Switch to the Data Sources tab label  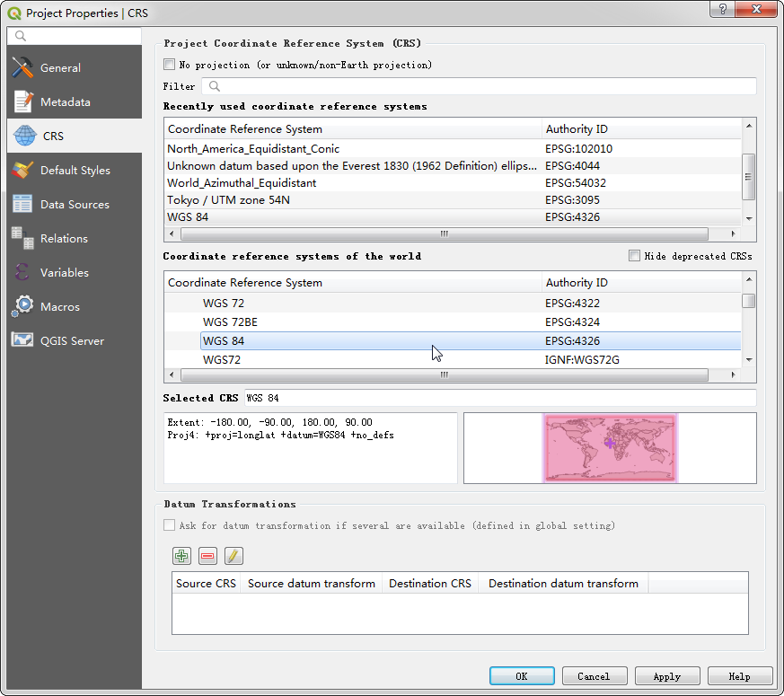(75, 204)
